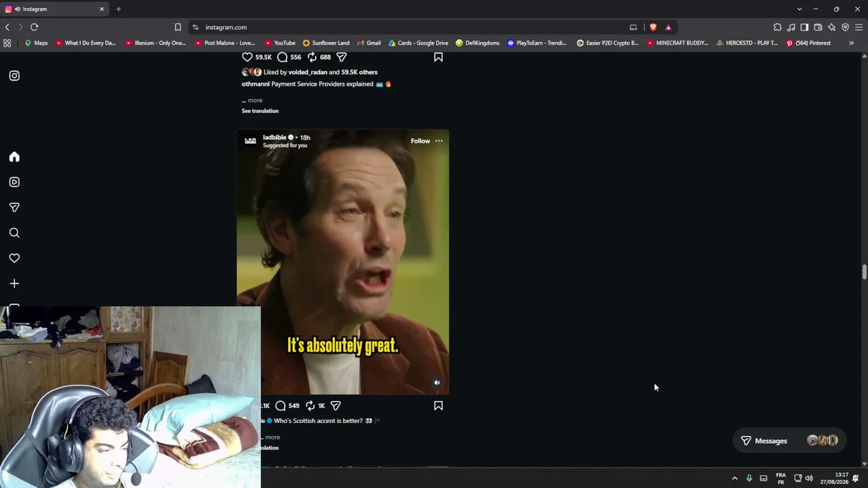Screen dimensions: 868x488
Task: Open Brave Wallet from the toolbar
Action: point(818,27)
